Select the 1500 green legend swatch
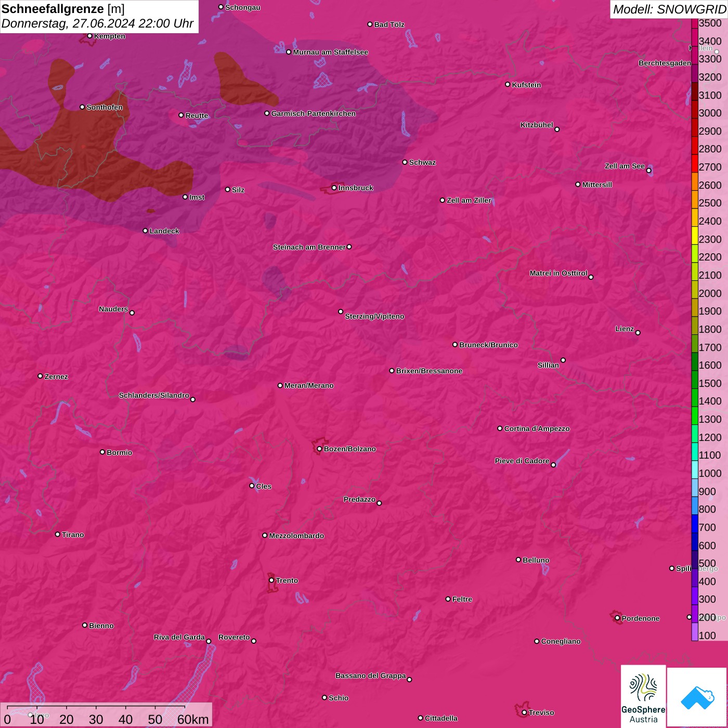Image resolution: width=728 pixels, height=728 pixels. pyautogui.click(x=695, y=380)
